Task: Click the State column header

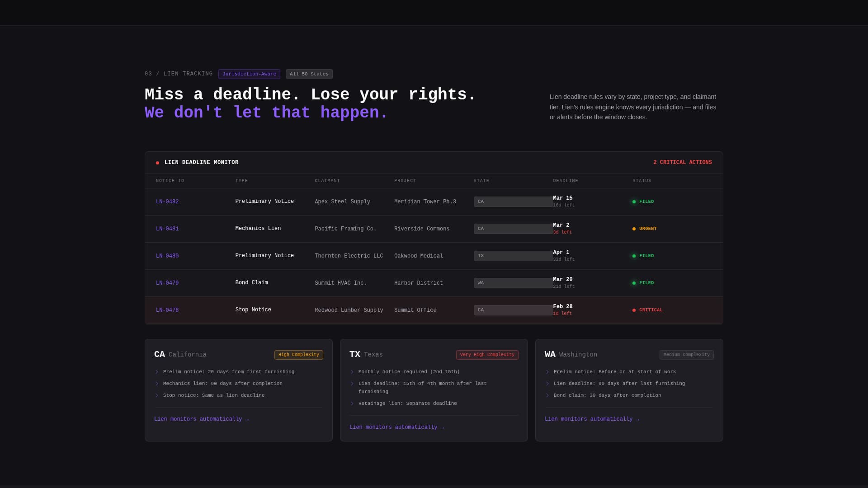Action: tap(481, 181)
